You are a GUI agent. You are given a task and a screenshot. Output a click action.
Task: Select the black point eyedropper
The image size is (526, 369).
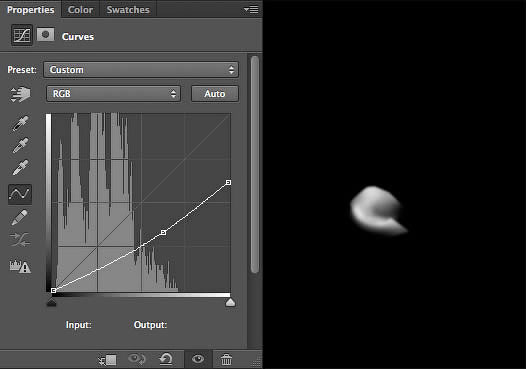click(20, 123)
